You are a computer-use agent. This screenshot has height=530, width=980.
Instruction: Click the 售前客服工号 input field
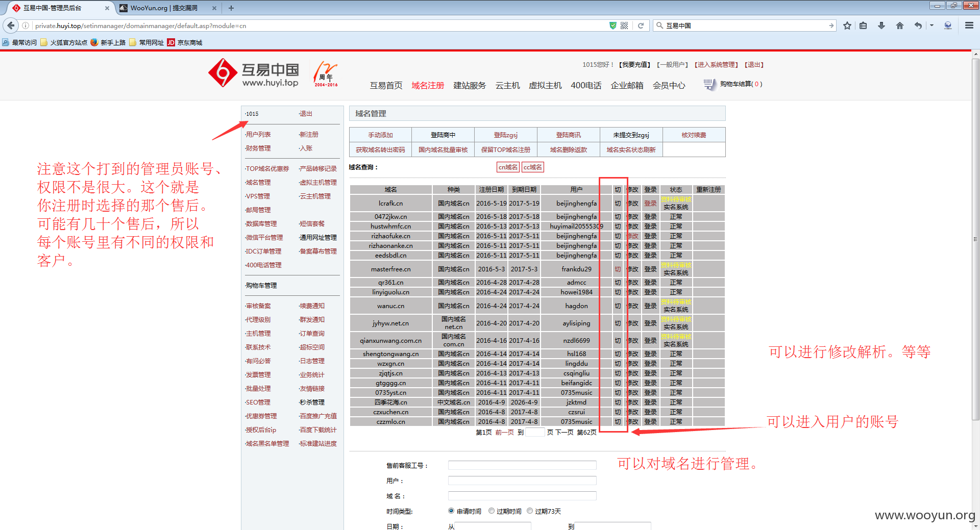pos(522,465)
